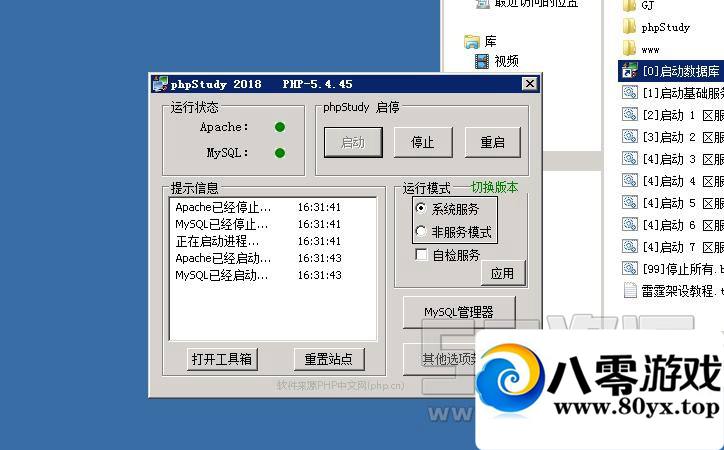This screenshot has height=450, width=724.
Task: Open the toolbox via 打开工具箱
Action: click(222, 359)
